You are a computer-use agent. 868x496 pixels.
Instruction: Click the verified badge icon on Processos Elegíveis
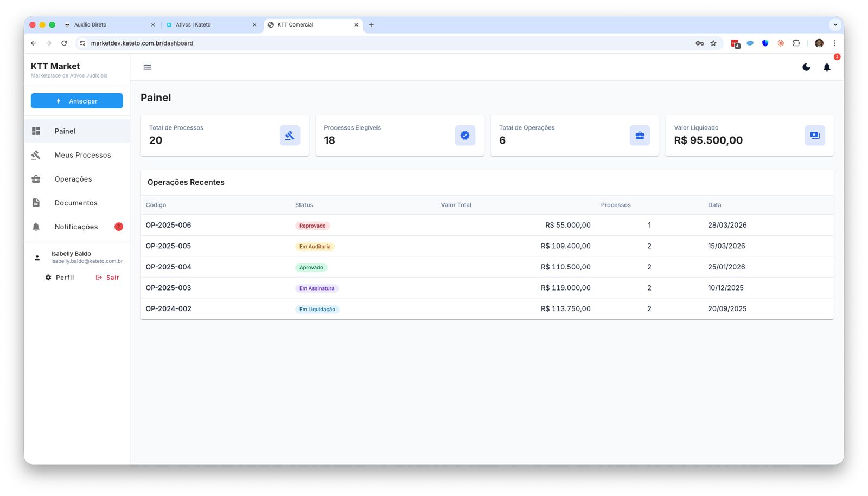point(465,136)
